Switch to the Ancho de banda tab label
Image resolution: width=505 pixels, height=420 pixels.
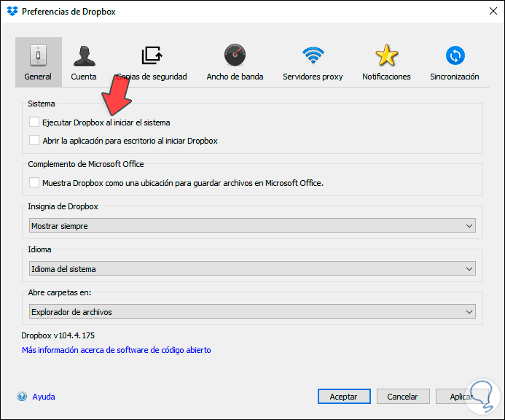pos(235,77)
